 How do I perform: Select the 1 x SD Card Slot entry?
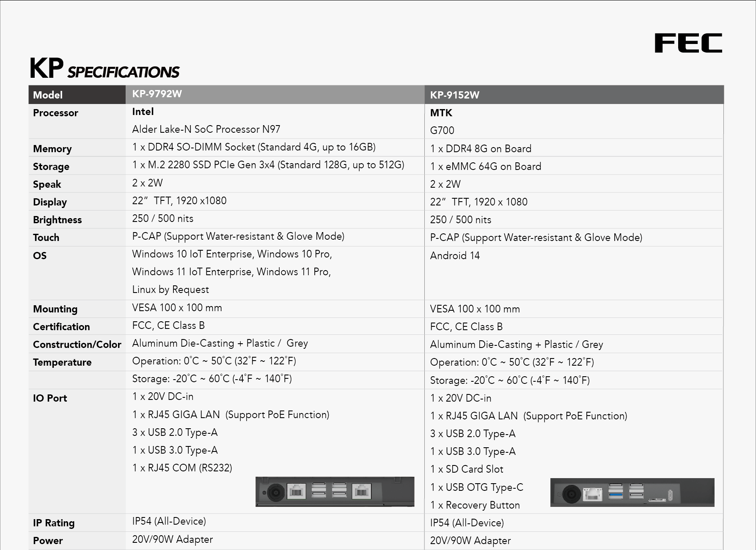tap(467, 469)
